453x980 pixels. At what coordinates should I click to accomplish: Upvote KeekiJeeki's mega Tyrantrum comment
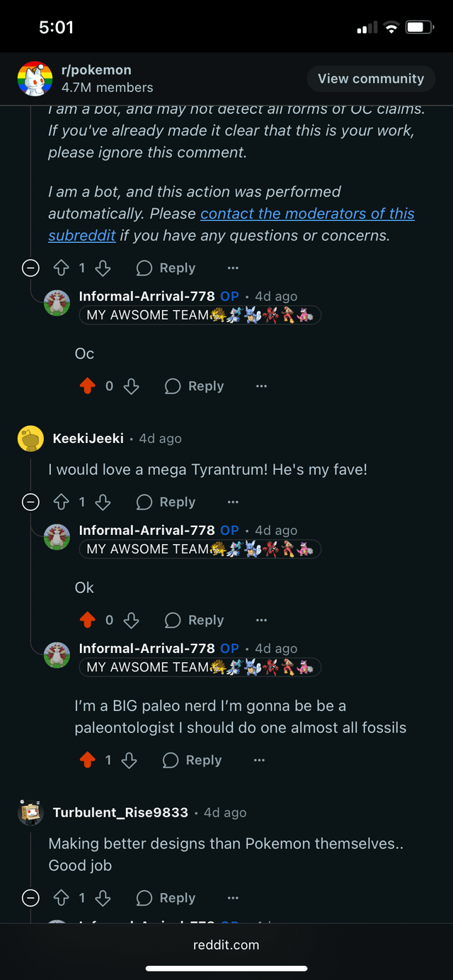pyautogui.click(x=62, y=502)
